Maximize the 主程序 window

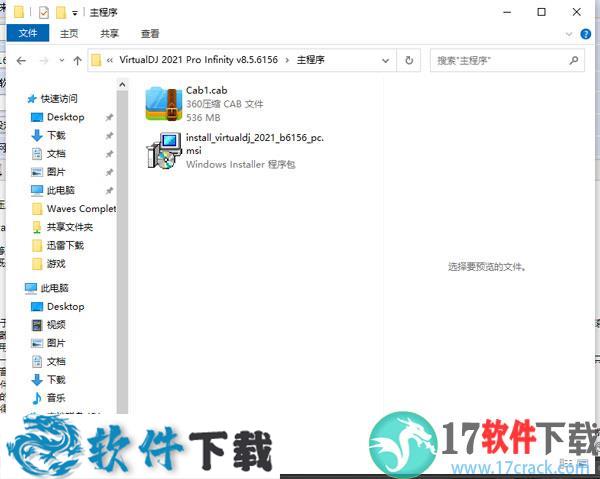point(541,12)
